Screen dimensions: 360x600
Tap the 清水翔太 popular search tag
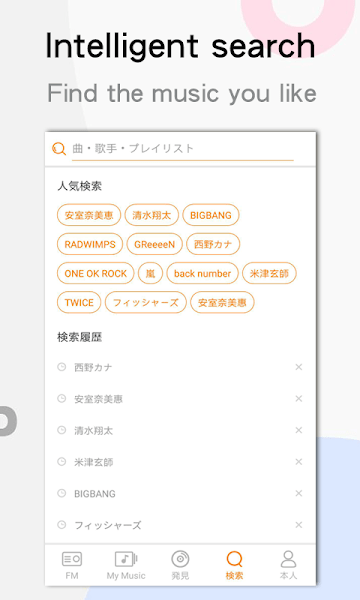coord(151,215)
